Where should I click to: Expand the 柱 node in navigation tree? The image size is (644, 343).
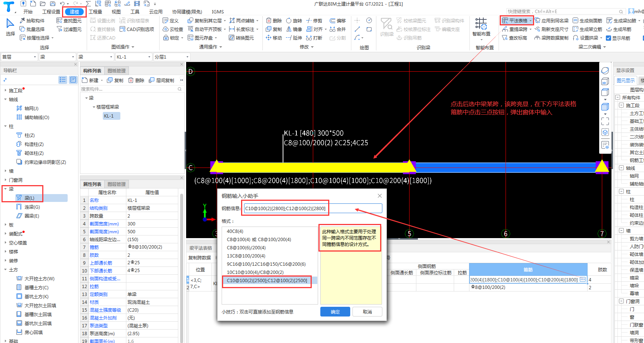coord(5,126)
